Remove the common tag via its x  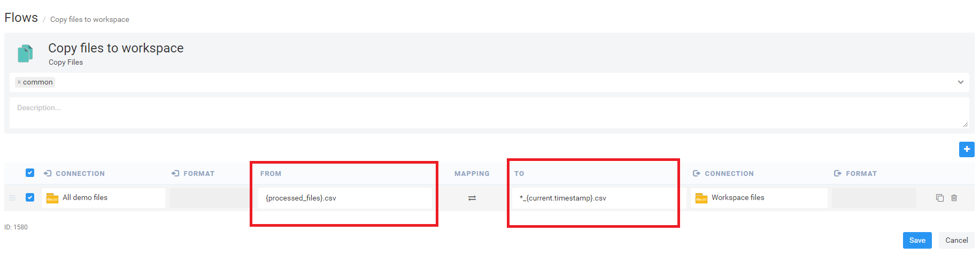click(x=19, y=82)
